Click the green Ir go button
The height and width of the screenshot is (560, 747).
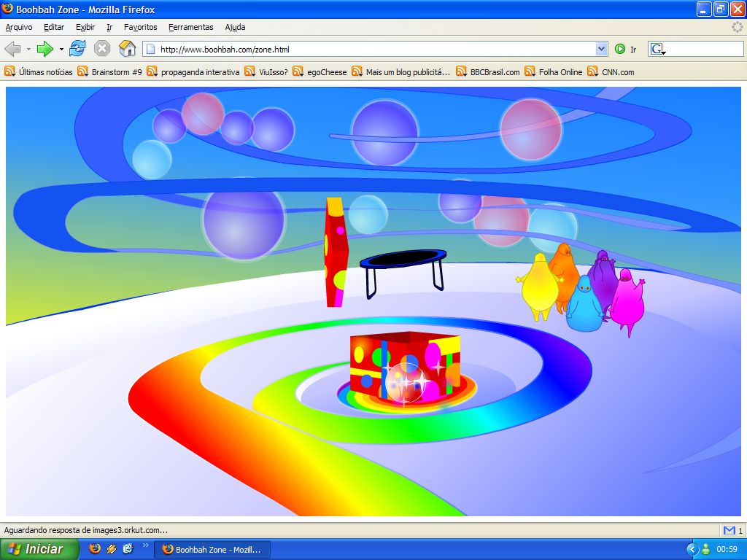point(626,49)
